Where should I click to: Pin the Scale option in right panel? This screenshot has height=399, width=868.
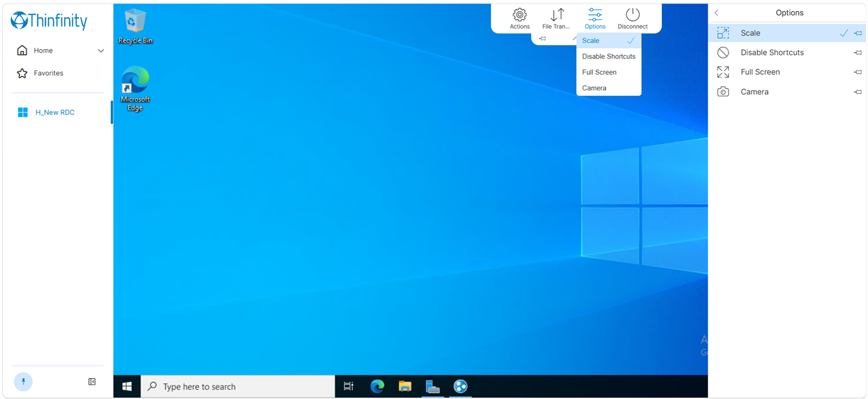(858, 33)
